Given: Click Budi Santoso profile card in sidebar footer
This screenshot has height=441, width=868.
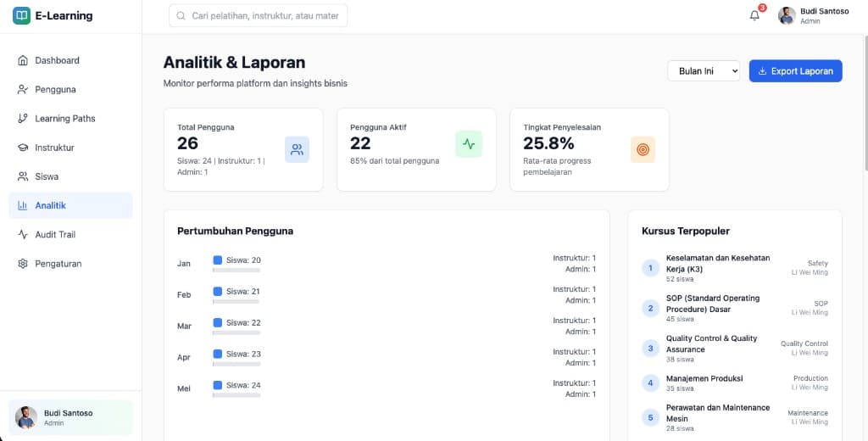Looking at the screenshot, I should (x=70, y=417).
